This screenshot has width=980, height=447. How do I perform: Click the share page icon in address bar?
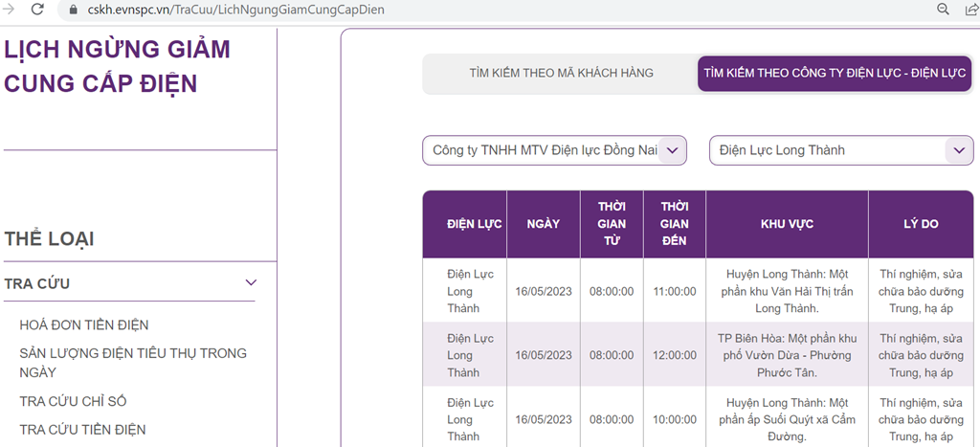970,10
